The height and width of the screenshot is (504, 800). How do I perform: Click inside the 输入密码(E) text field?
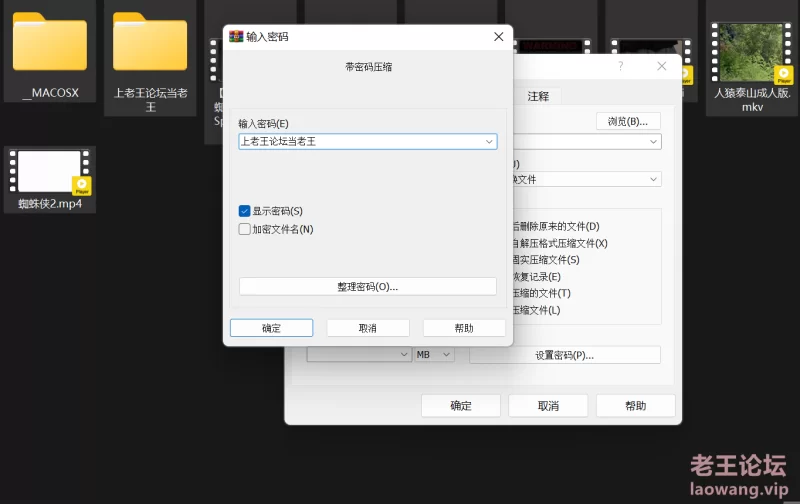[360, 142]
